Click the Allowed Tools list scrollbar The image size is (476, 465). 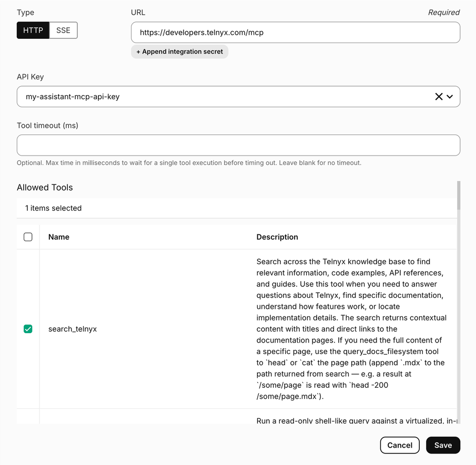(459, 195)
